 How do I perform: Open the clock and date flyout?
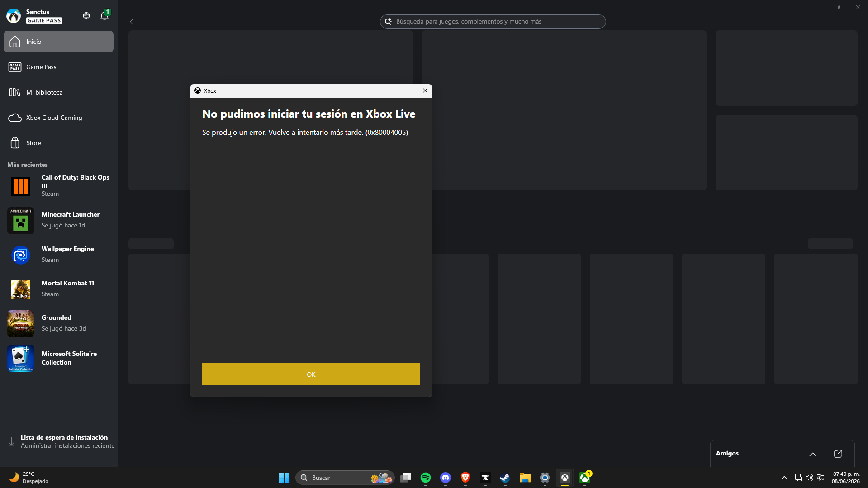[x=846, y=478]
